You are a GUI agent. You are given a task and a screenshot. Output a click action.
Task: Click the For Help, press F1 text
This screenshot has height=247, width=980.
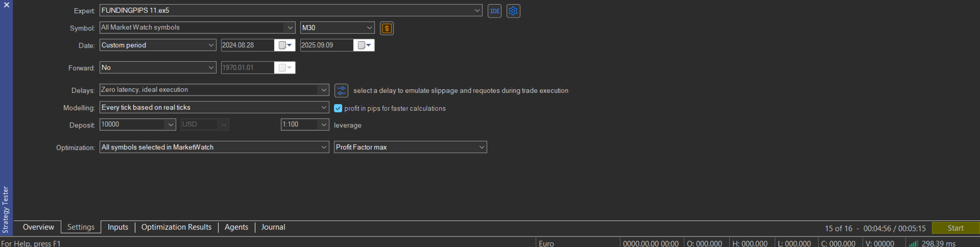click(31, 244)
